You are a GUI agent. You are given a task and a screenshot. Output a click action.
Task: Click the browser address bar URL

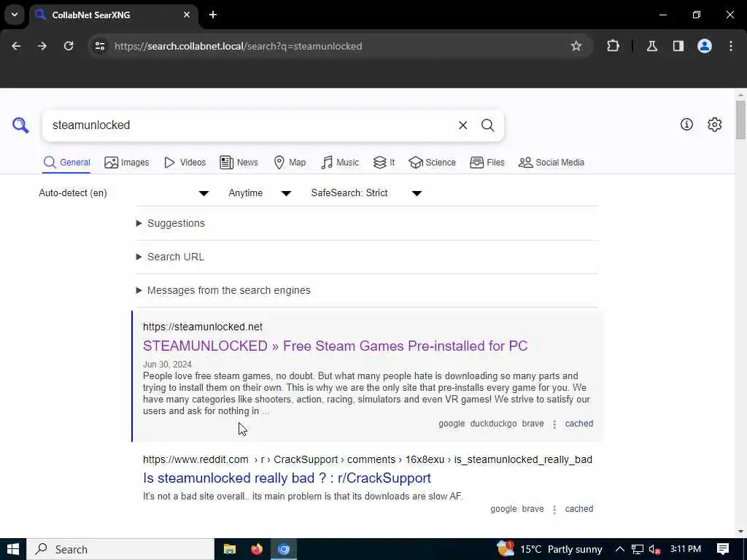coord(239,46)
